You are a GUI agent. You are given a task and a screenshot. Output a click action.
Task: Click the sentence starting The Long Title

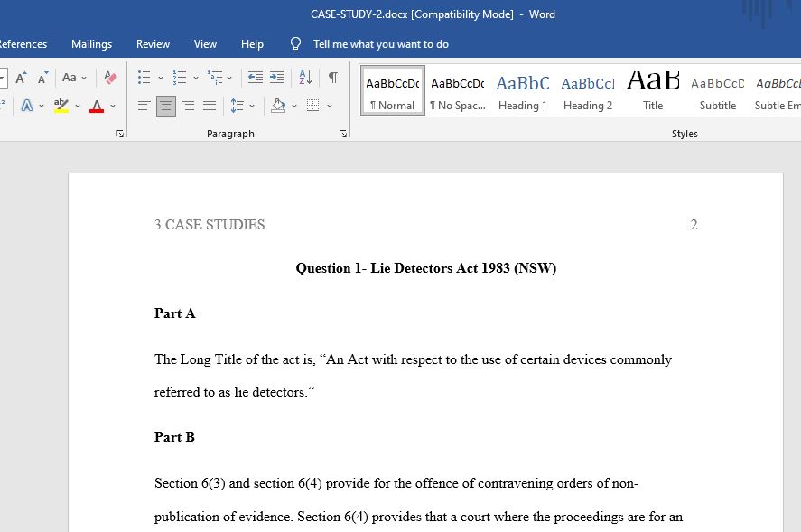coord(413,376)
